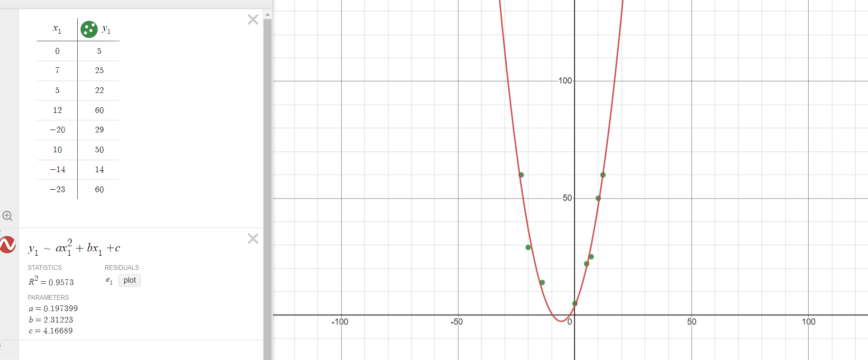Click parameter b = 2.31223
Screen dimensions: 868x360
coord(51,320)
